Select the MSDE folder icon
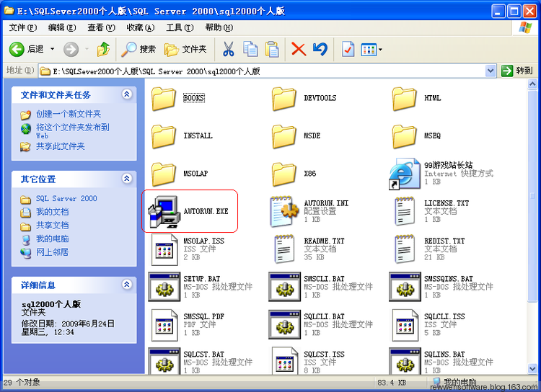The height and width of the screenshot is (392, 541). 284,136
